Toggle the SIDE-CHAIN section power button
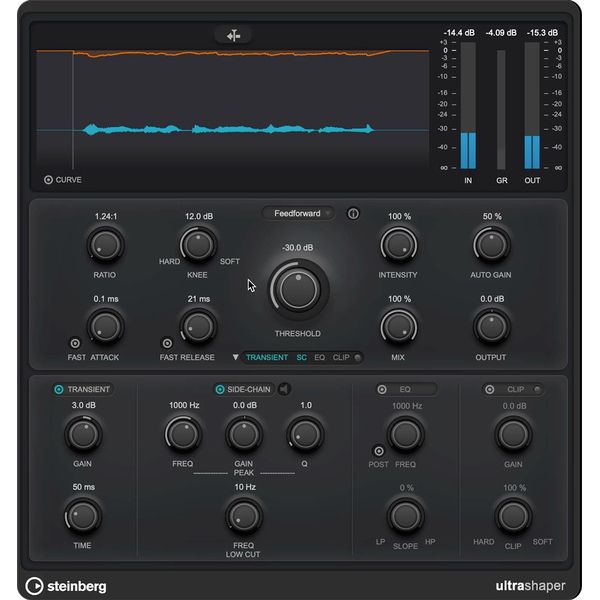The height and width of the screenshot is (600, 600). 220,389
